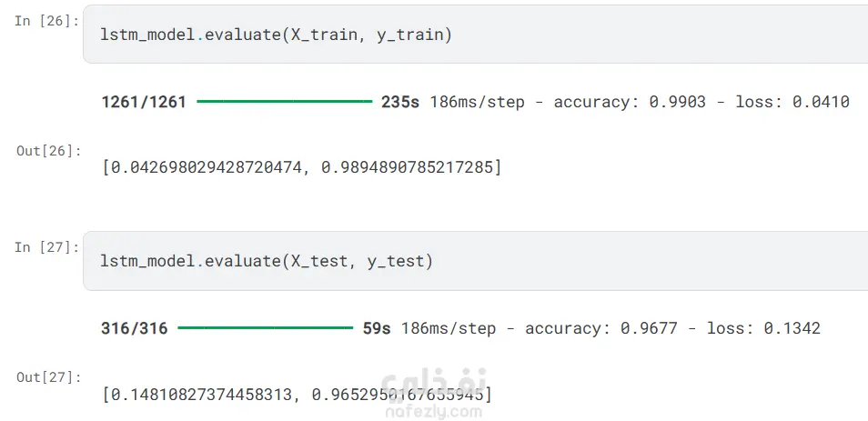Screen dimensions: 868x421
Task: Click the 1261/1261 step counter
Action: (144, 102)
